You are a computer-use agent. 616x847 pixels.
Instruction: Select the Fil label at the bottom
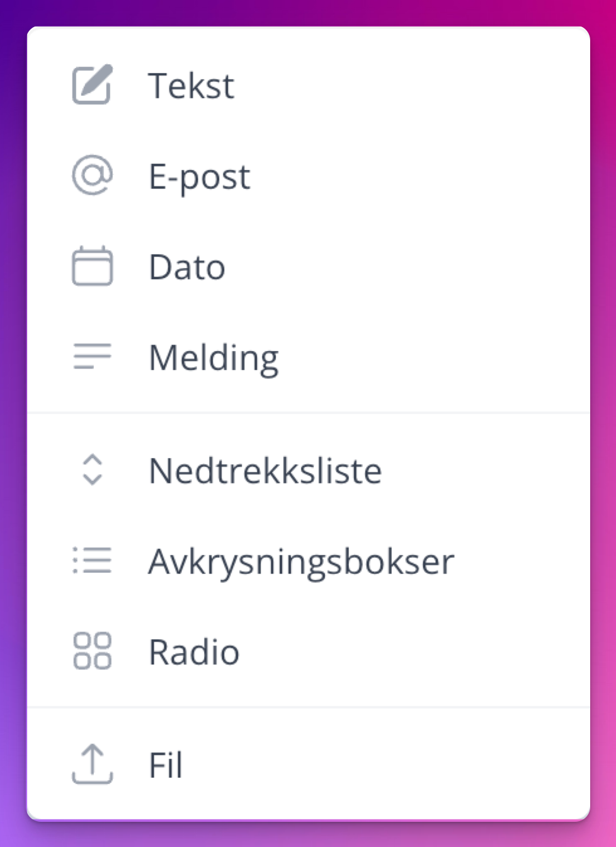(x=166, y=766)
